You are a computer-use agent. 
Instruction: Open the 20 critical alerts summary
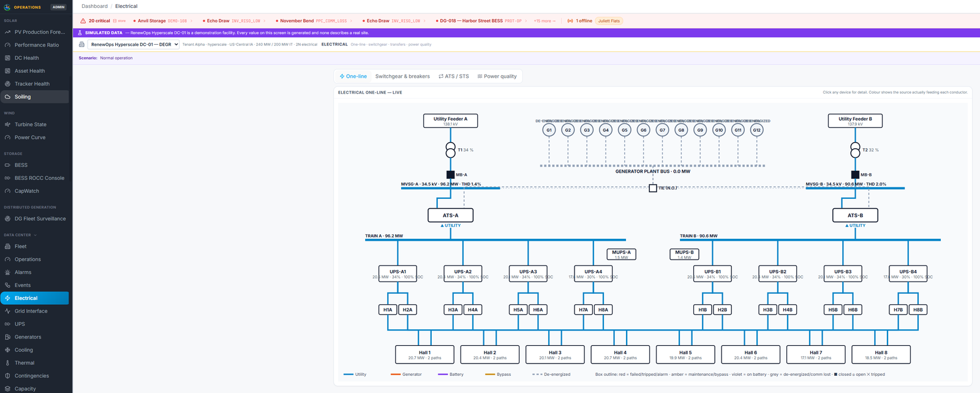pyautogui.click(x=103, y=21)
